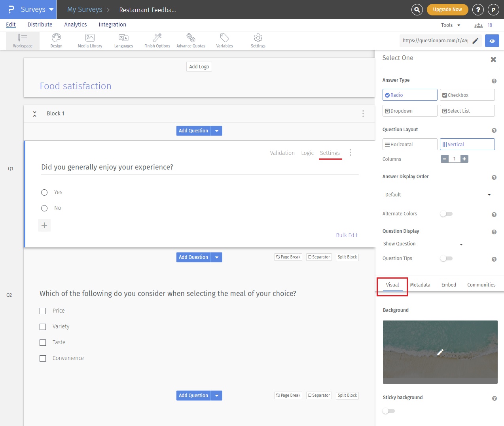Open the Design tool in toolbar
Viewport: 504px width, 426px height.
56,40
